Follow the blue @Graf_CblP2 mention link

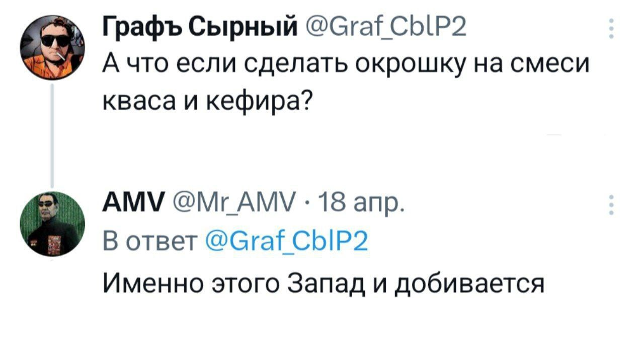pos(288,242)
